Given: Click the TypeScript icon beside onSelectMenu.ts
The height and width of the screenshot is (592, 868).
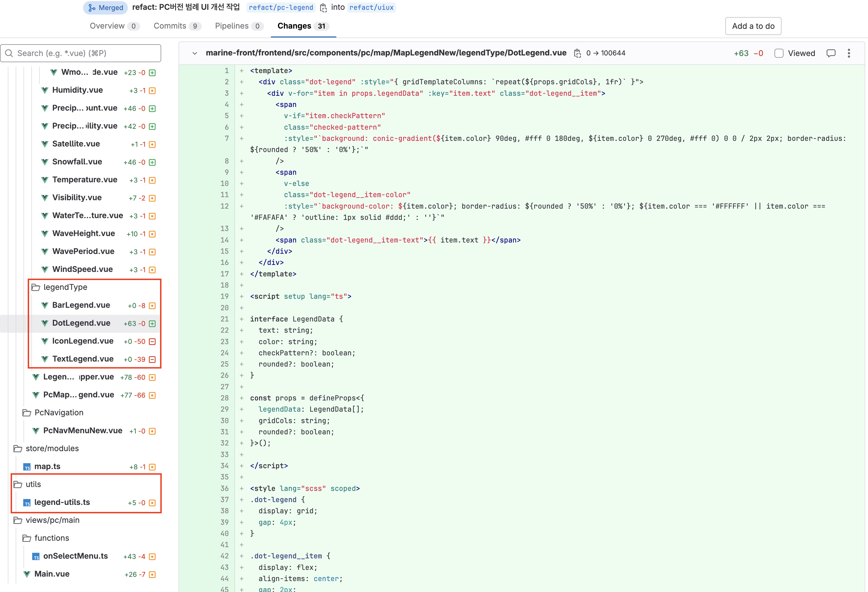Looking at the screenshot, I should tap(36, 556).
